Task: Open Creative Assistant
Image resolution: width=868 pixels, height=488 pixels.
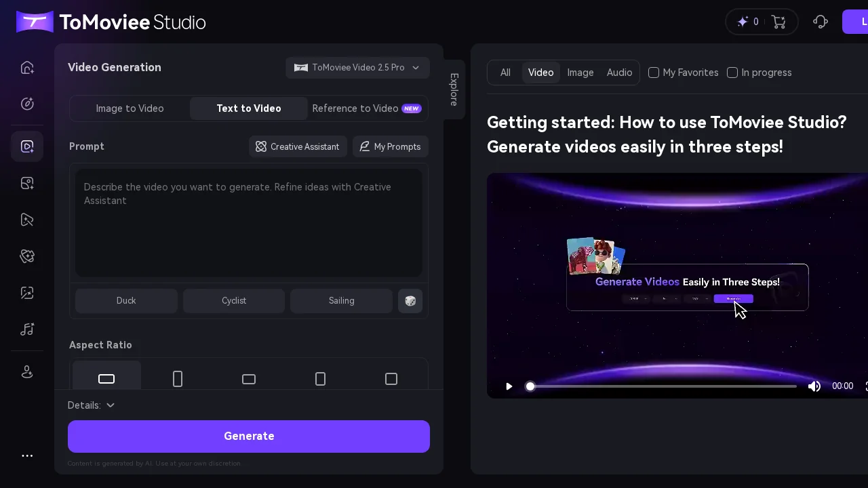Action: pyautogui.click(x=298, y=146)
